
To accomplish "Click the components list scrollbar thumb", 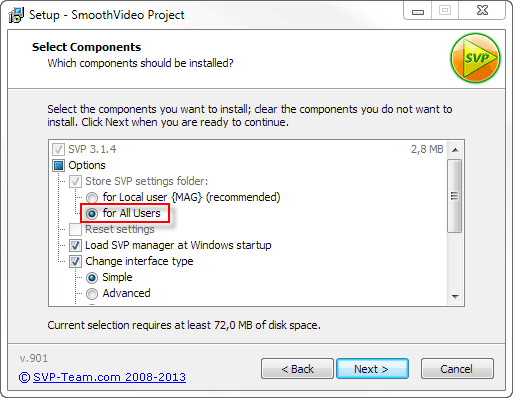I will (455, 196).
